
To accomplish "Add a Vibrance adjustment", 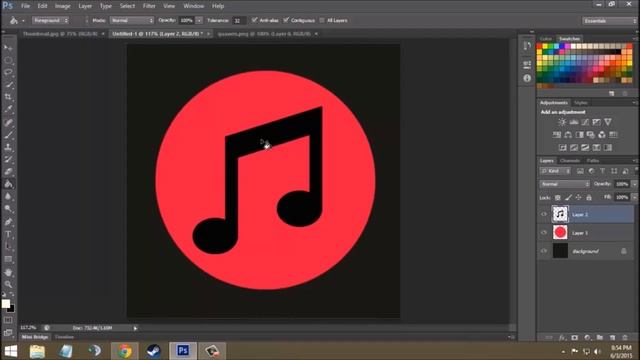I will pos(608,122).
